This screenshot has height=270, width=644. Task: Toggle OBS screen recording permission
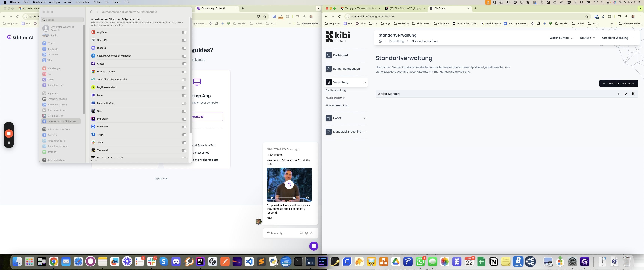(184, 111)
